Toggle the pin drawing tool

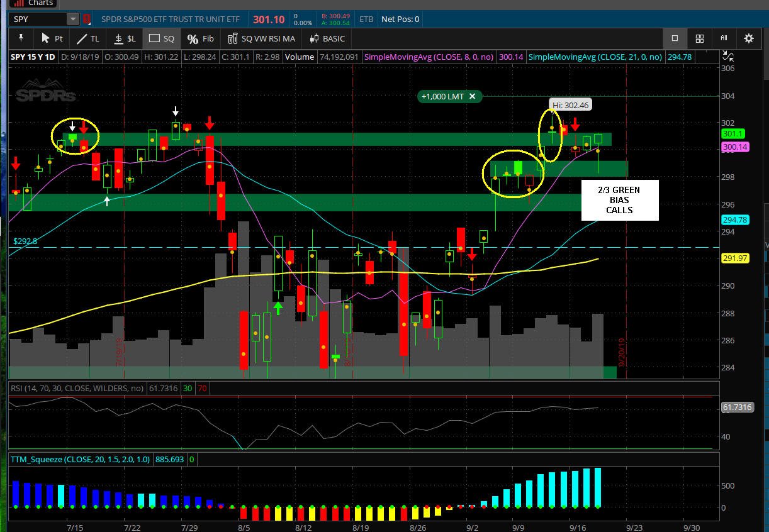coord(21,38)
